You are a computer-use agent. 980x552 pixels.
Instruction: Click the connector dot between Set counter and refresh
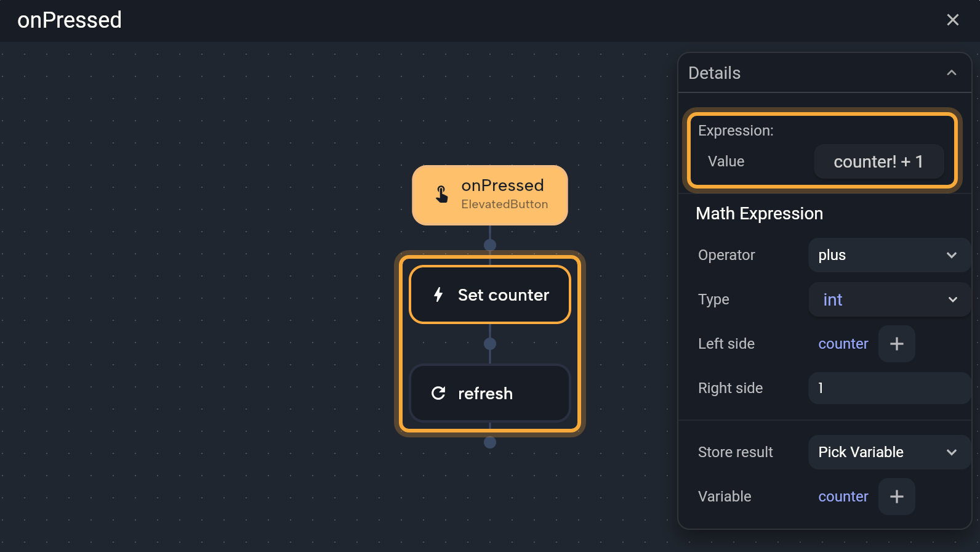(x=490, y=344)
